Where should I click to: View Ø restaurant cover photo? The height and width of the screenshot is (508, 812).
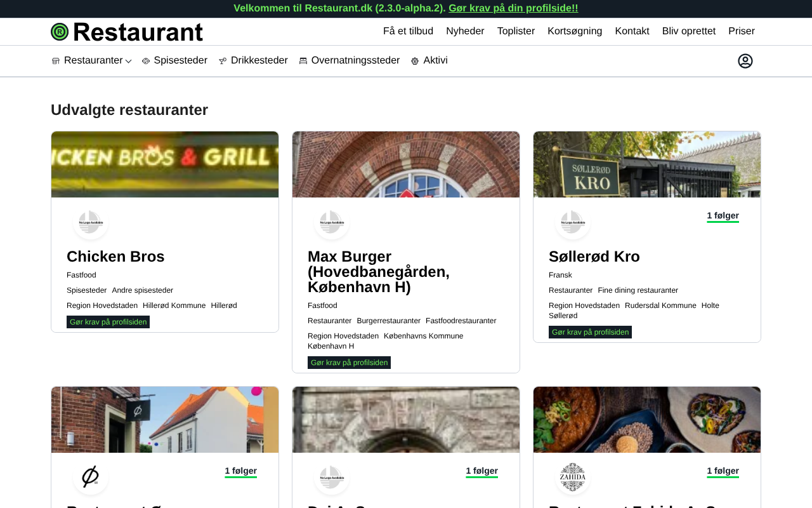pyautogui.click(x=165, y=420)
